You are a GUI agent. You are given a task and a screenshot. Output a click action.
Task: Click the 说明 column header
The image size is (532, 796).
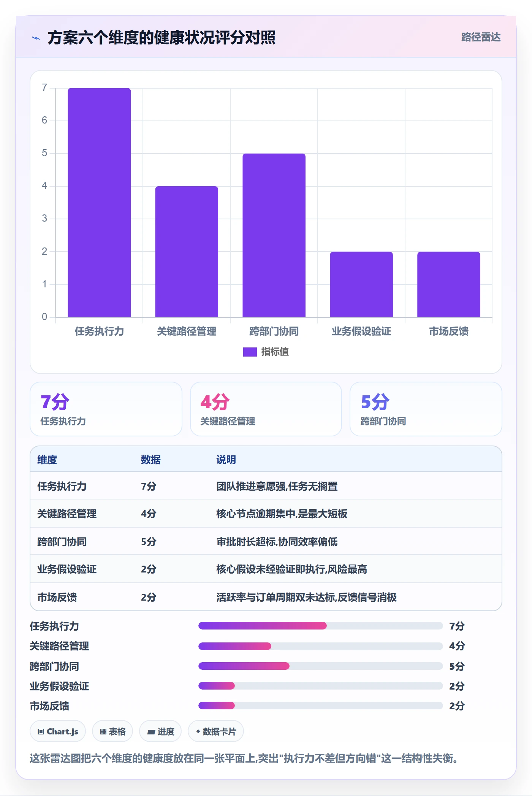226,460
